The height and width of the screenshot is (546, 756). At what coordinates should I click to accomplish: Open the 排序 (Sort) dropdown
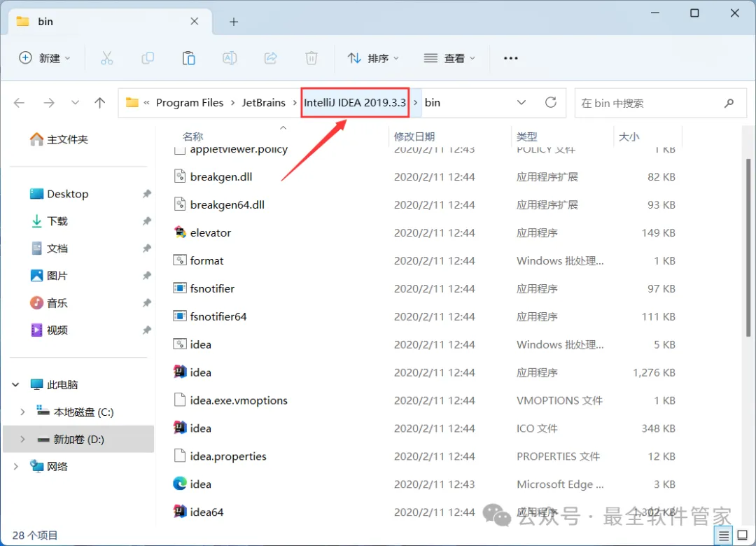coord(374,58)
